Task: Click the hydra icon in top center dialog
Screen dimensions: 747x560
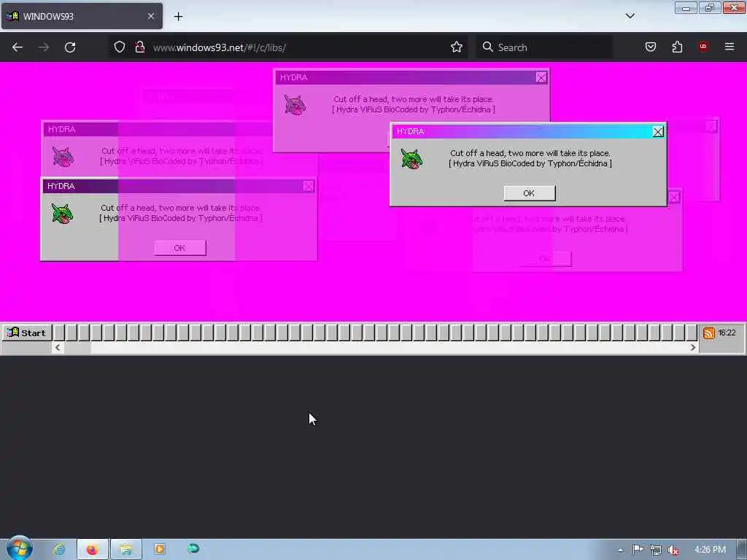Action: tap(295, 105)
